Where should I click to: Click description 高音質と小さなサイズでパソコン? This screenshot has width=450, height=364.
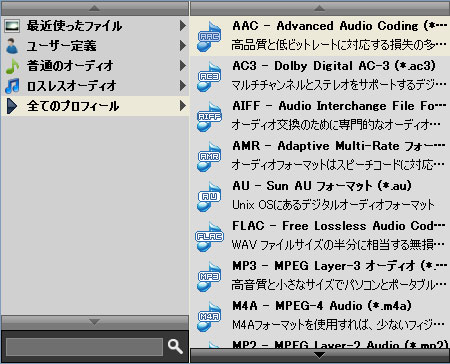339,285
